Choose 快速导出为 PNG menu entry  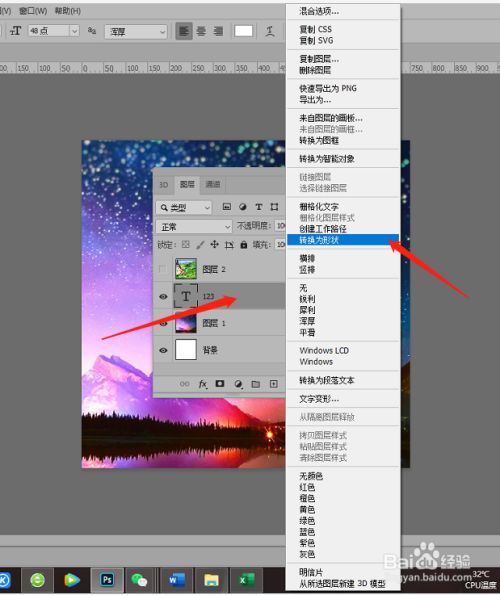tap(328, 88)
